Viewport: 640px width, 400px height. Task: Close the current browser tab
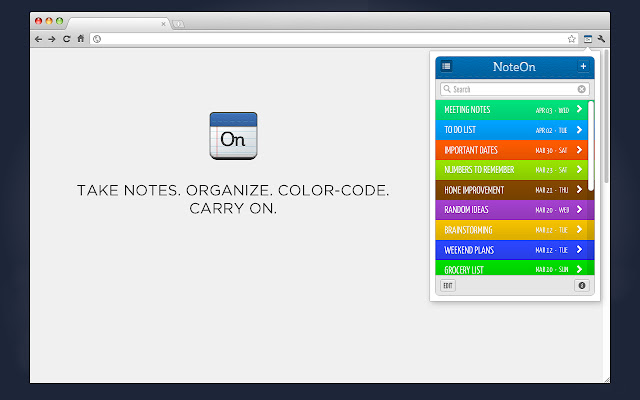click(x=163, y=24)
